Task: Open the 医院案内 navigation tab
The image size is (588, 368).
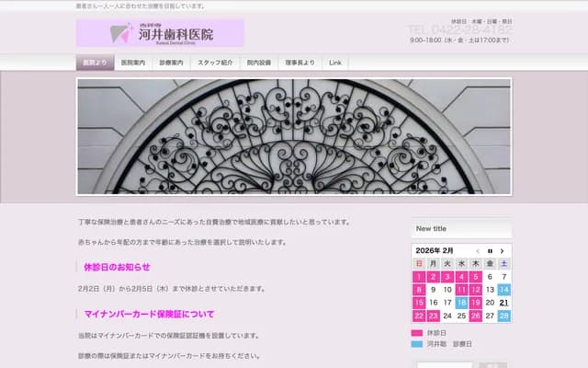Action: click(133, 63)
